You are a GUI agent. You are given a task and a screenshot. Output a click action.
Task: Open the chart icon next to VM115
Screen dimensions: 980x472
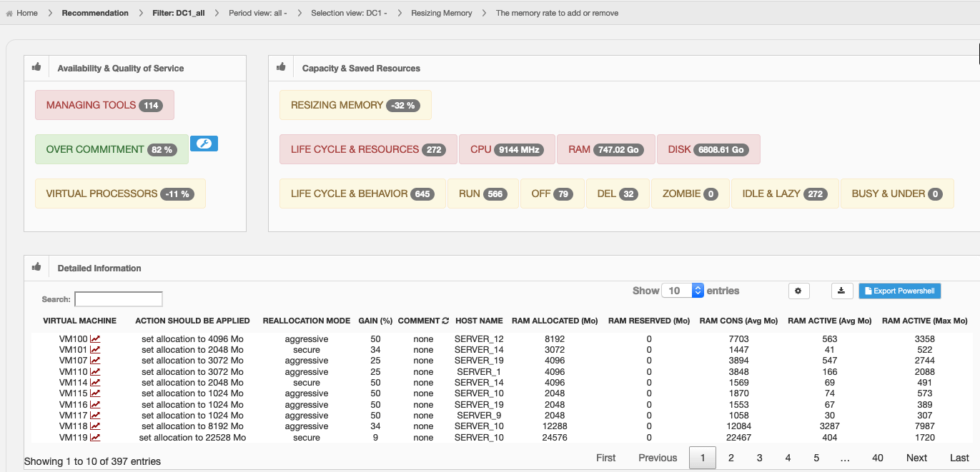pyautogui.click(x=95, y=393)
